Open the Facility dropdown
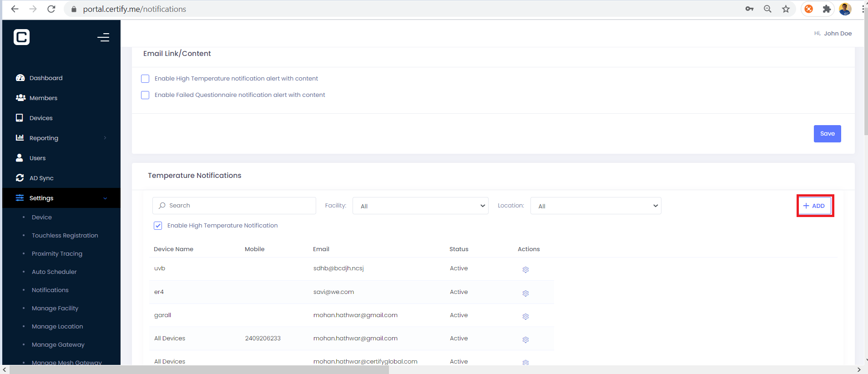 click(x=420, y=206)
